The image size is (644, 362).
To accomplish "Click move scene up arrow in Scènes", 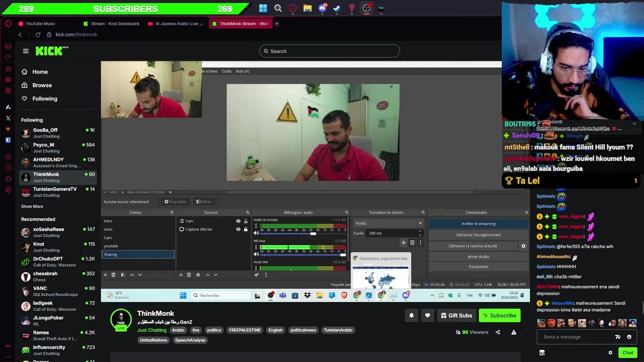I will 132,275.
